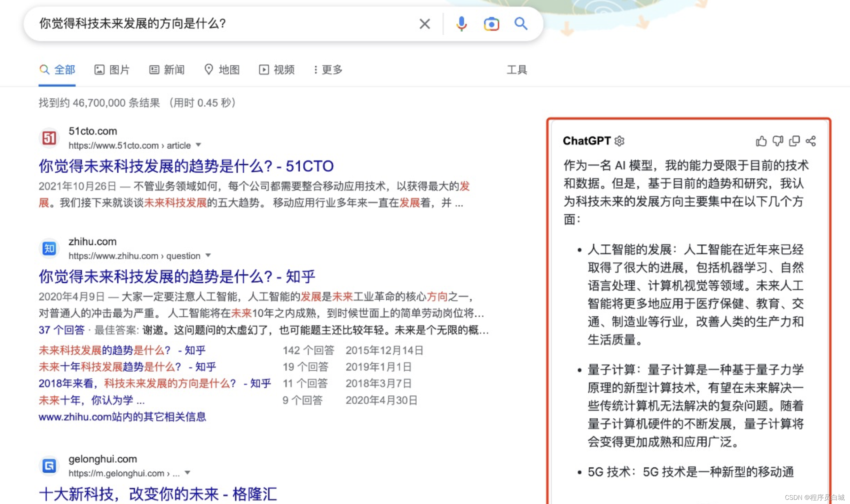The width and height of the screenshot is (850, 504).
Task: Switch to the 图片 images tab
Action: click(112, 70)
